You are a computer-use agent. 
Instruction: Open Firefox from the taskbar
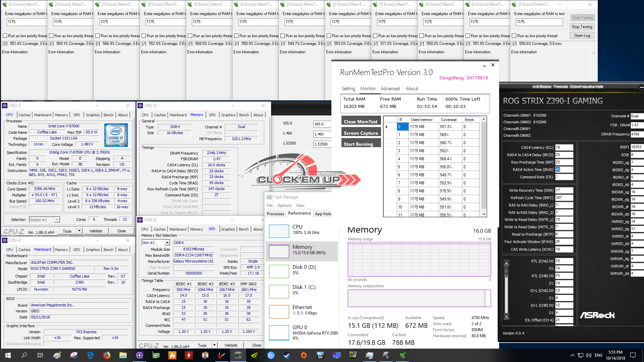pos(107,355)
